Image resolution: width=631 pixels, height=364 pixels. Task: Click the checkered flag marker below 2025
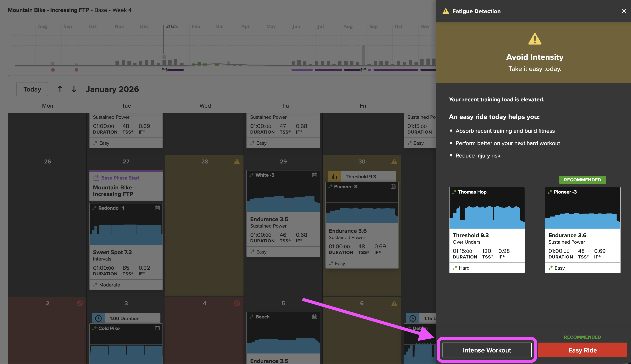coord(164,70)
